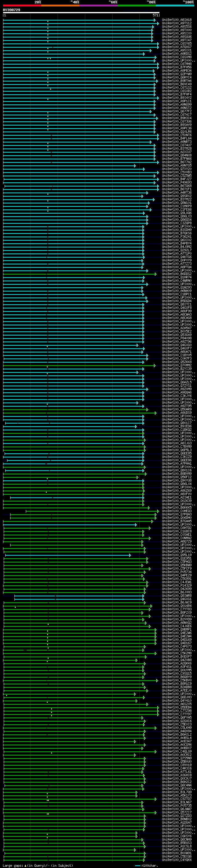Image resolution: width=197 pixels, height=868 pixels.
Task: Click the green alignment bar for Q70MM2
Action: coord(79,365)
